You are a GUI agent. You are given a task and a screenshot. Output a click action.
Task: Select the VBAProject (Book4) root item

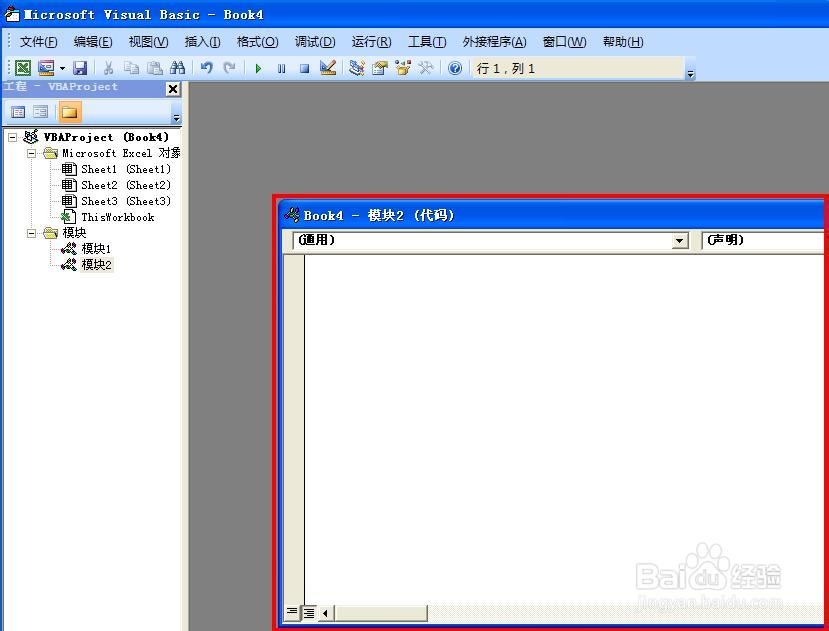click(x=106, y=138)
